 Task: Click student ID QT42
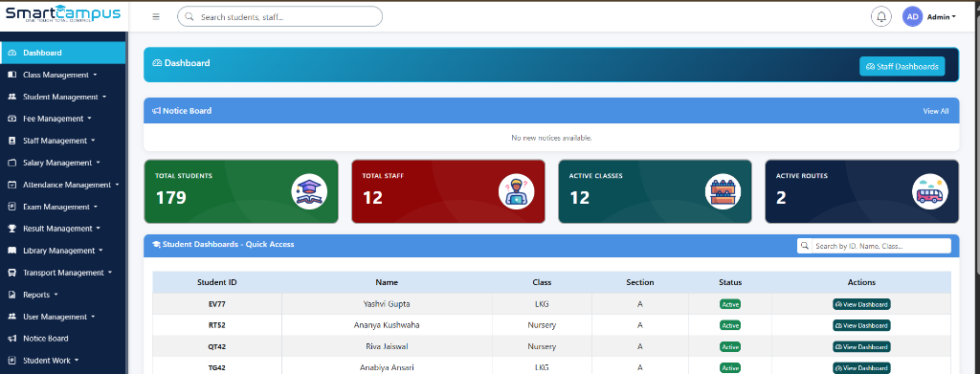217,346
